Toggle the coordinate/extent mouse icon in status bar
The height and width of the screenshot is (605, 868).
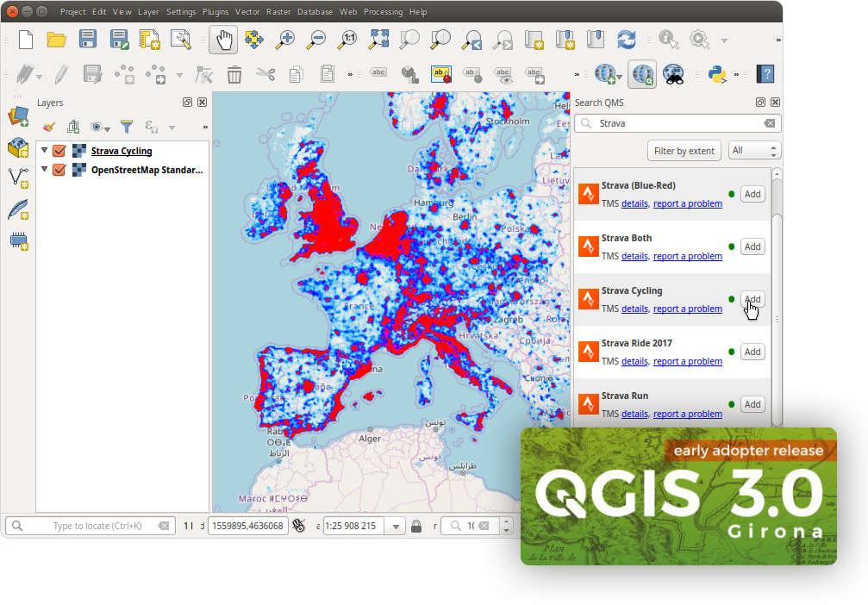300,526
